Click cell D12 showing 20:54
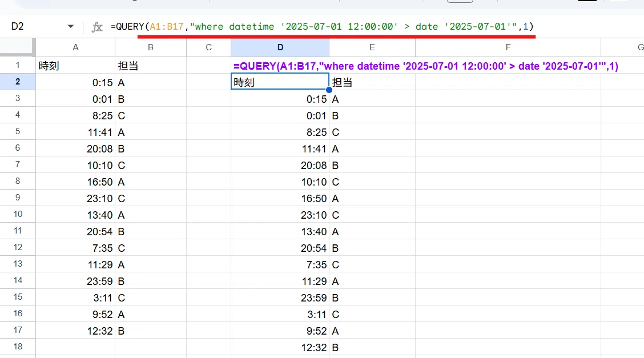The image size is (644, 358). coord(280,248)
